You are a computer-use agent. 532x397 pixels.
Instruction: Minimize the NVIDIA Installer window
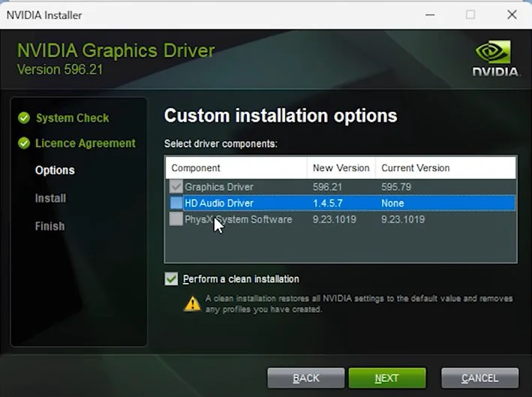(430, 15)
